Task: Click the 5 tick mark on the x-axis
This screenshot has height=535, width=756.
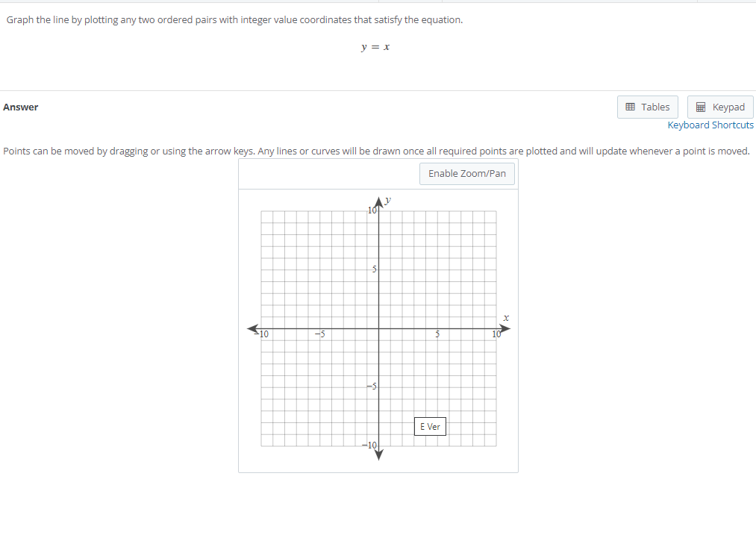Action: click(437, 332)
